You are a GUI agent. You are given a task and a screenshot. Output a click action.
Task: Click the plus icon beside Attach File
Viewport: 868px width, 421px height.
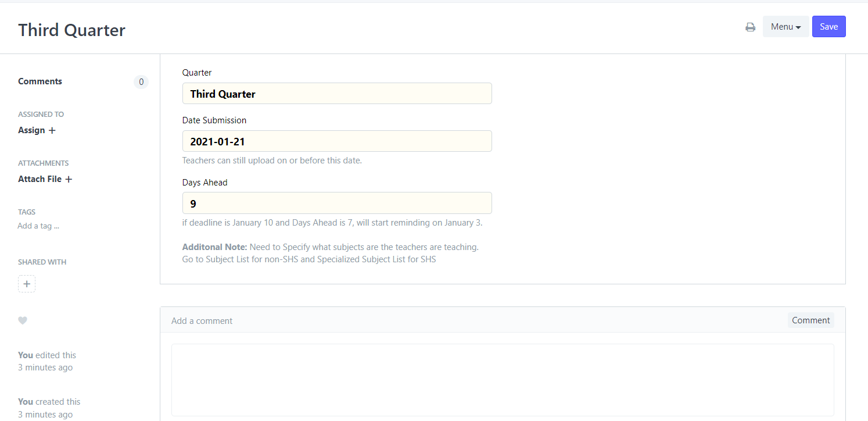click(69, 179)
